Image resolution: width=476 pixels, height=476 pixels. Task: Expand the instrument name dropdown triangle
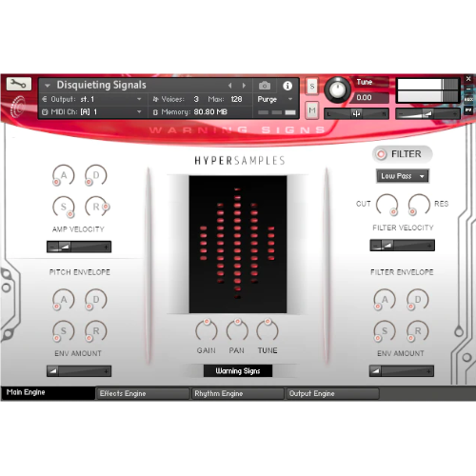point(48,86)
